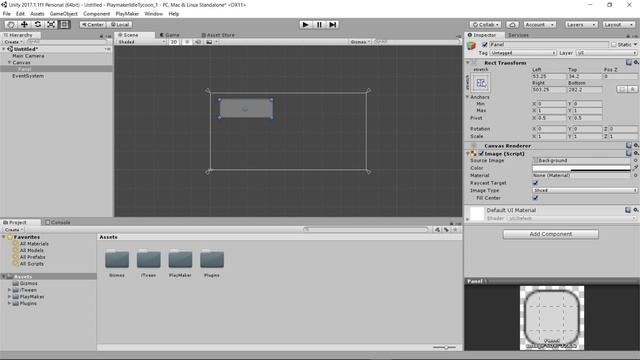Open Canvas Renderer gear settings

tap(636, 145)
